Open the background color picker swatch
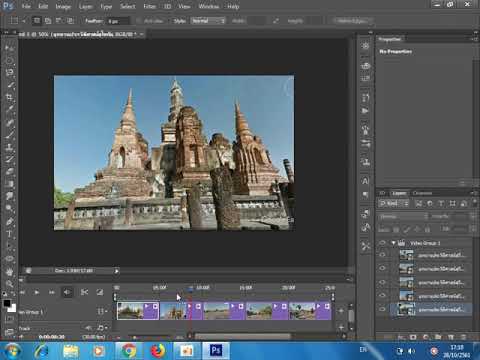This screenshot has height=360, width=480. (x=12, y=308)
